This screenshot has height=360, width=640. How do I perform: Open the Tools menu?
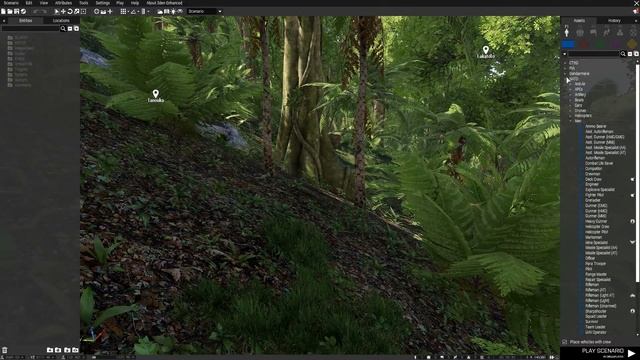click(84, 3)
